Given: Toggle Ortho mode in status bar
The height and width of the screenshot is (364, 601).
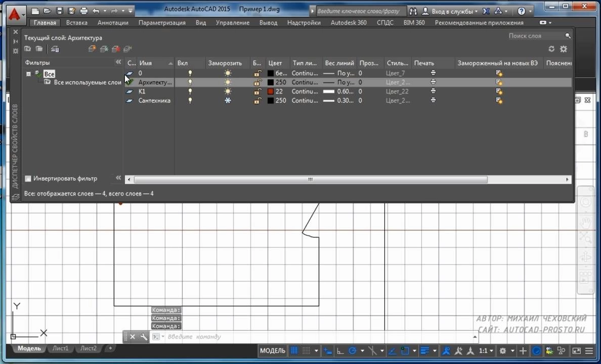Looking at the screenshot, I should 340,350.
